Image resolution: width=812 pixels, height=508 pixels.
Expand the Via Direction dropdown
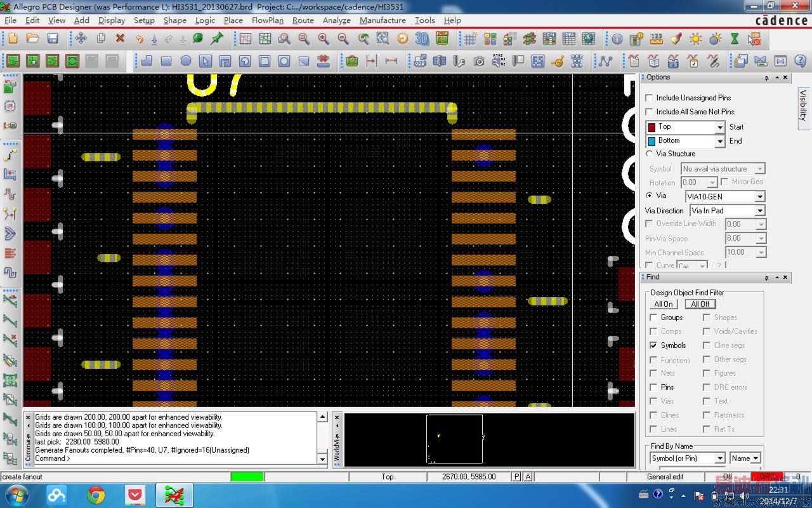(759, 211)
